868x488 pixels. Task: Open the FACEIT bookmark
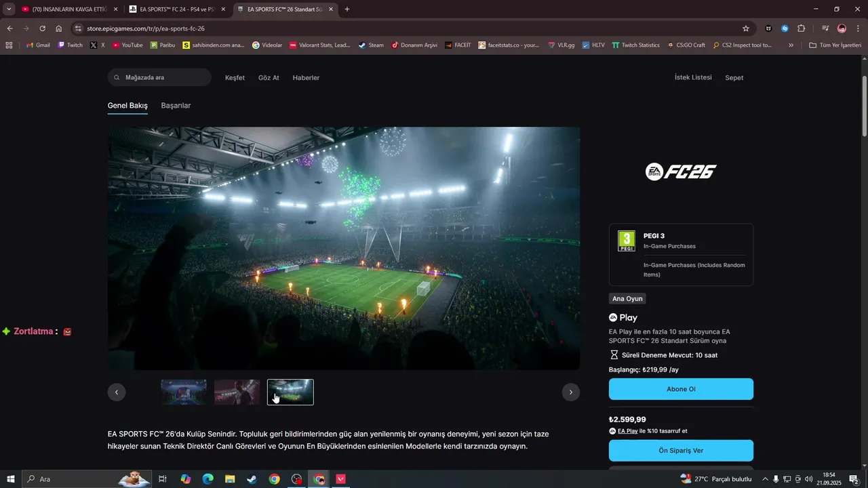click(458, 45)
